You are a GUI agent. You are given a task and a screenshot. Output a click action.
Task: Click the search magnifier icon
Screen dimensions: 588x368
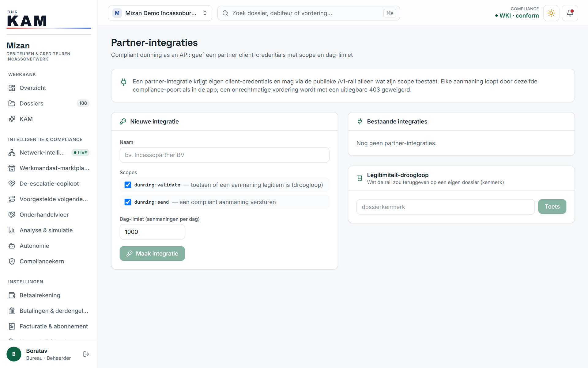(225, 13)
